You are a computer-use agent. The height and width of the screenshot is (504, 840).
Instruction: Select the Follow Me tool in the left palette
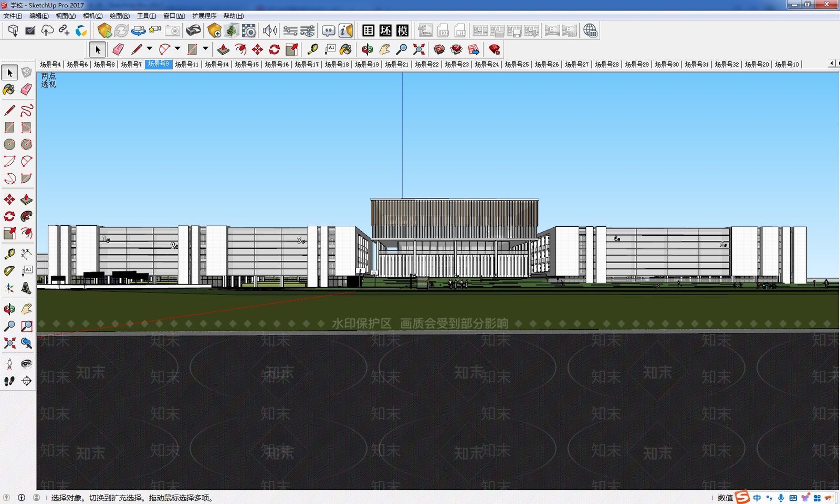click(x=27, y=216)
